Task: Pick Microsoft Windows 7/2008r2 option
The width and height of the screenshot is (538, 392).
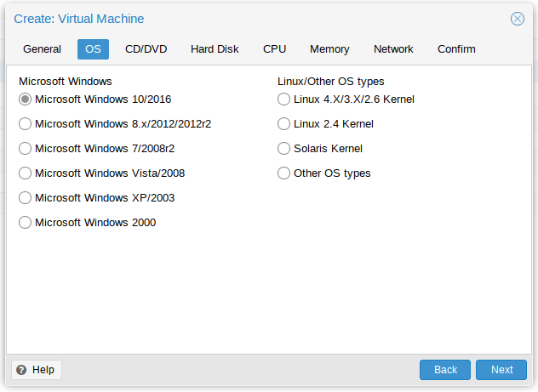Action: (25, 149)
